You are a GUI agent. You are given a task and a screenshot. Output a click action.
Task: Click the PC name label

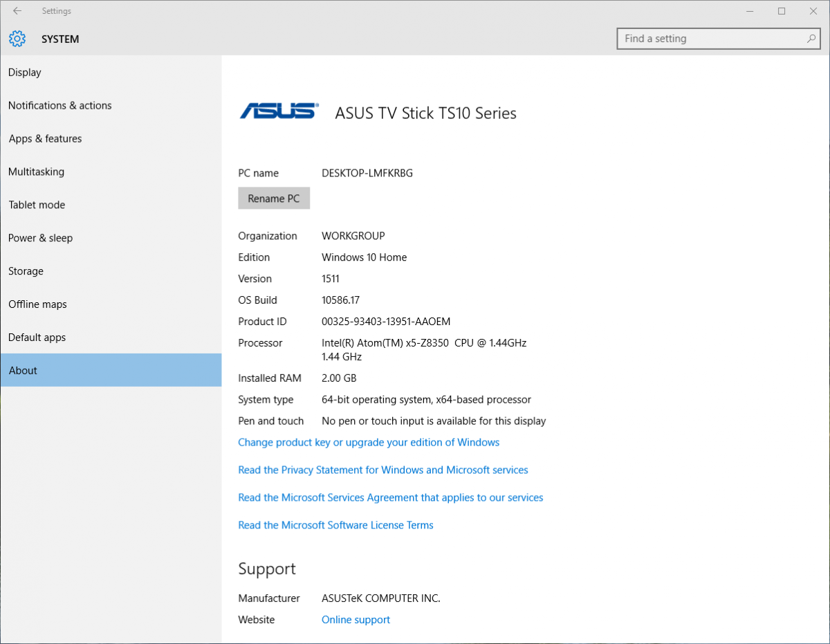(x=258, y=173)
